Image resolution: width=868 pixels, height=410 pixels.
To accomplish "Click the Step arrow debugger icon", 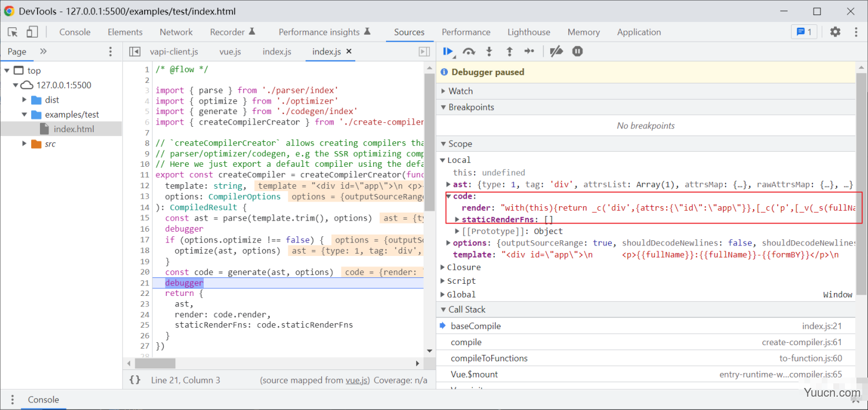I will point(529,52).
